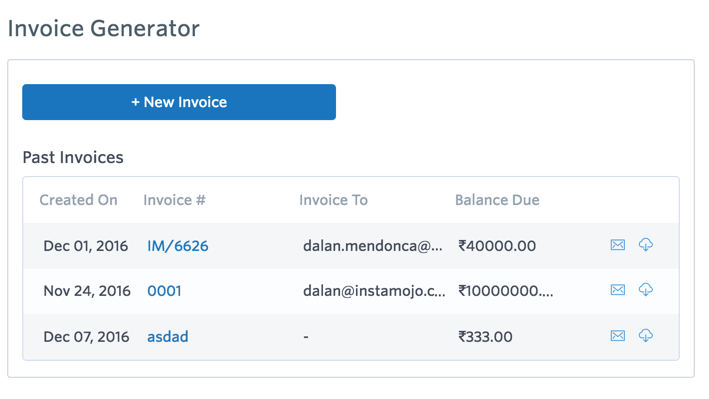Click the dalan@instamojo.c... recipient cell
This screenshot has height=399, width=709.
pyautogui.click(x=374, y=290)
